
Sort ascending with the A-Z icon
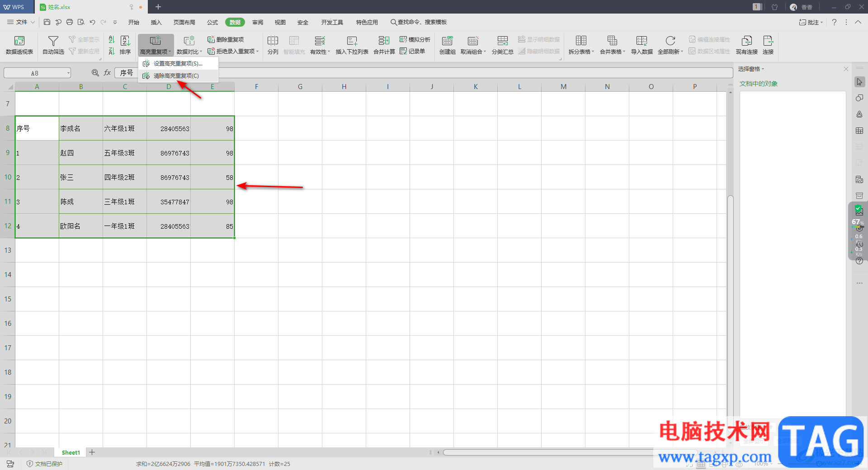(112, 40)
